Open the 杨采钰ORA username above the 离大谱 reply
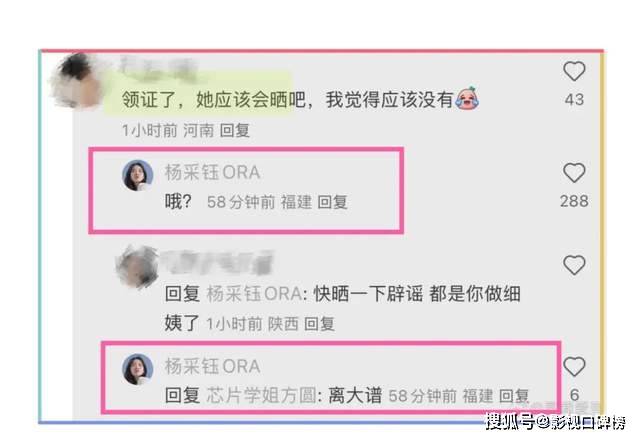640x439 pixels. click(212, 366)
